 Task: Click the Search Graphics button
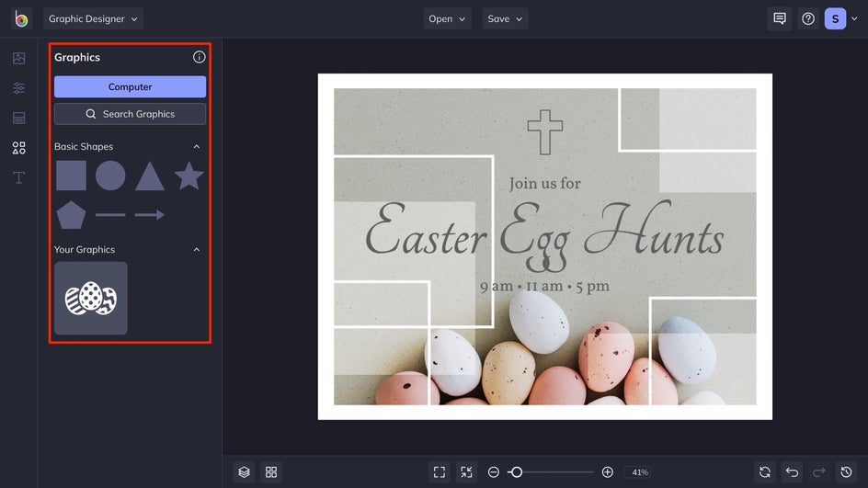pos(130,114)
